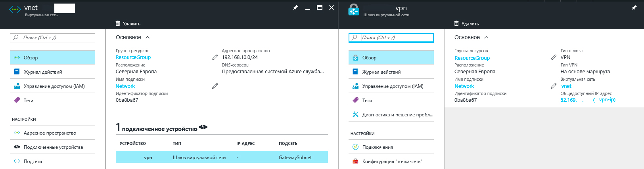
Task: Open Управление доступом (IAM) for vpn
Action: (393, 86)
